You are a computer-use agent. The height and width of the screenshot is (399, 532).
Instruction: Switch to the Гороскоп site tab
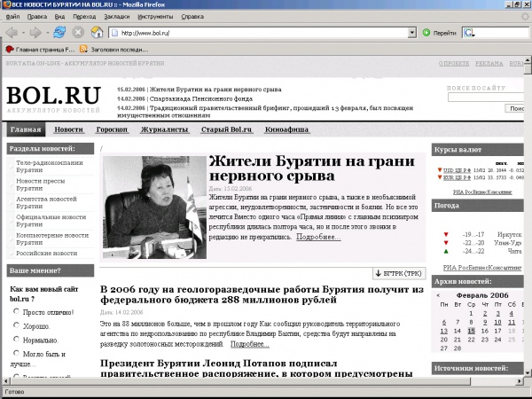tap(113, 130)
